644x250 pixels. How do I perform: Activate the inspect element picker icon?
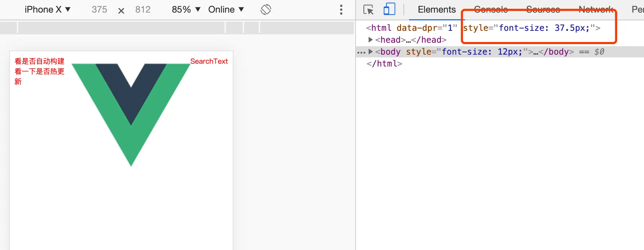368,9
